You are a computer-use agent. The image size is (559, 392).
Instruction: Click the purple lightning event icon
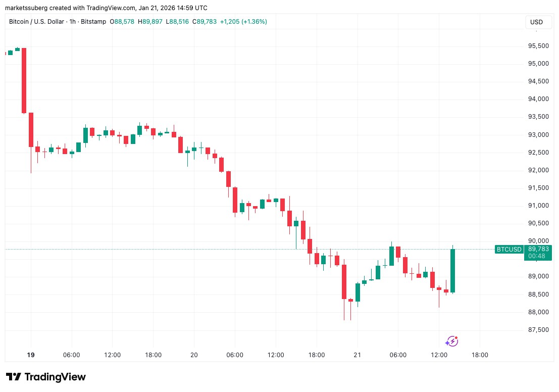(x=451, y=341)
